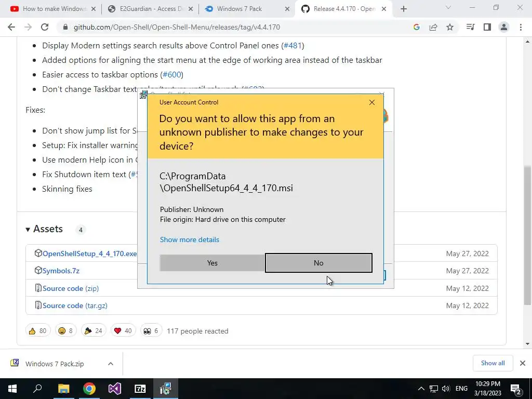This screenshot has height=399, width=532.
Task: Open Chrome three-dot menu
Action: tap(521, 27)
